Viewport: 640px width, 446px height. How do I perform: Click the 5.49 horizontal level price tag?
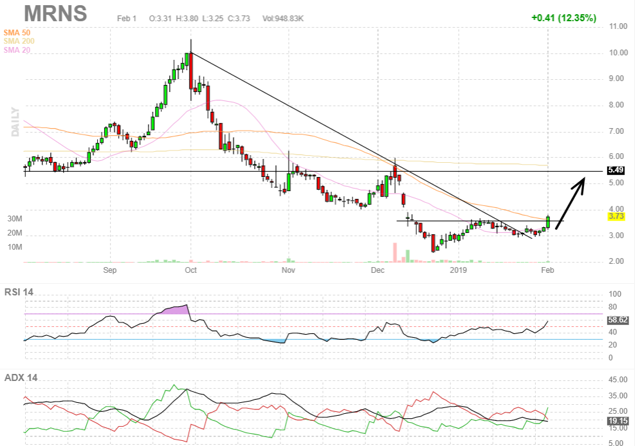616,170
